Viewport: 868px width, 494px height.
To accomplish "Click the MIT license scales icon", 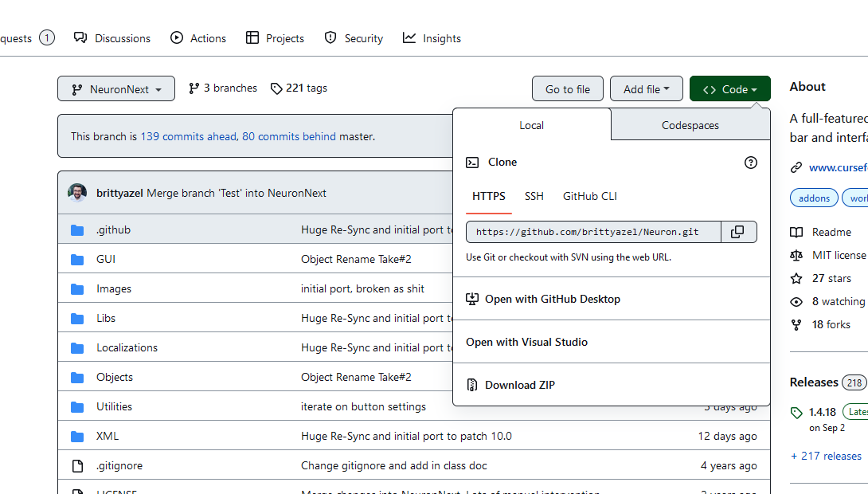I will click(x=796, y=255).
